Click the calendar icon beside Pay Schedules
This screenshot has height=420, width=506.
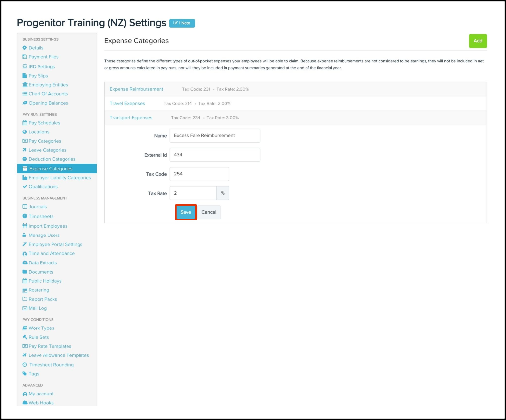(x=25, y=123)
